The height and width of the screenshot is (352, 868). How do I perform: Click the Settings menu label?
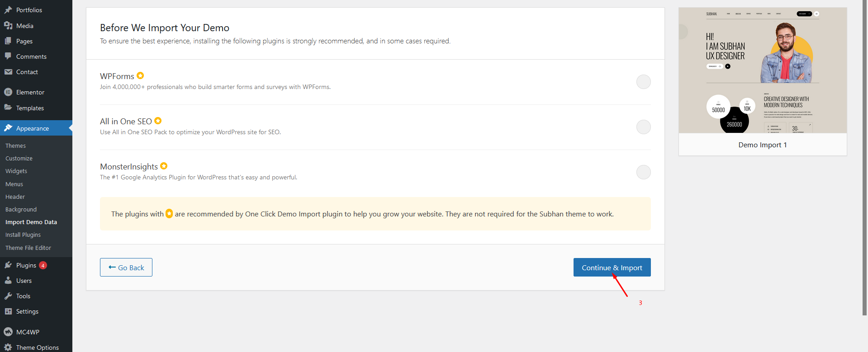click(x=27, y=311)
